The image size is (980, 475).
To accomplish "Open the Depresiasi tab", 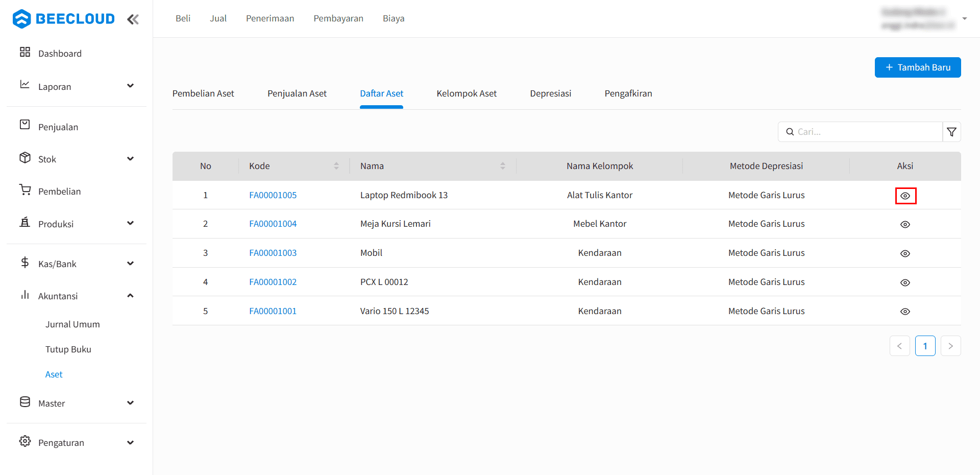I will pyautogui.click(x=551, y=93).
